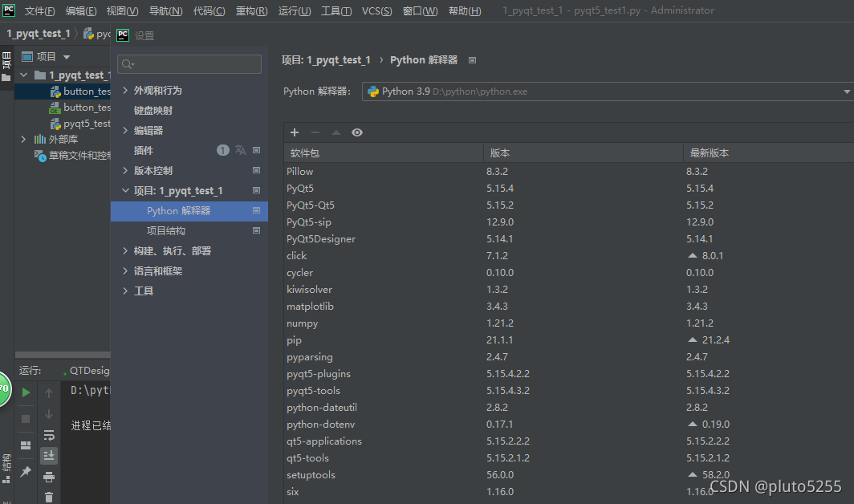Toggle the show early releases eye icon
This screenshot has width=854, height=504.
pyautogui.click(x=356, y=132)
